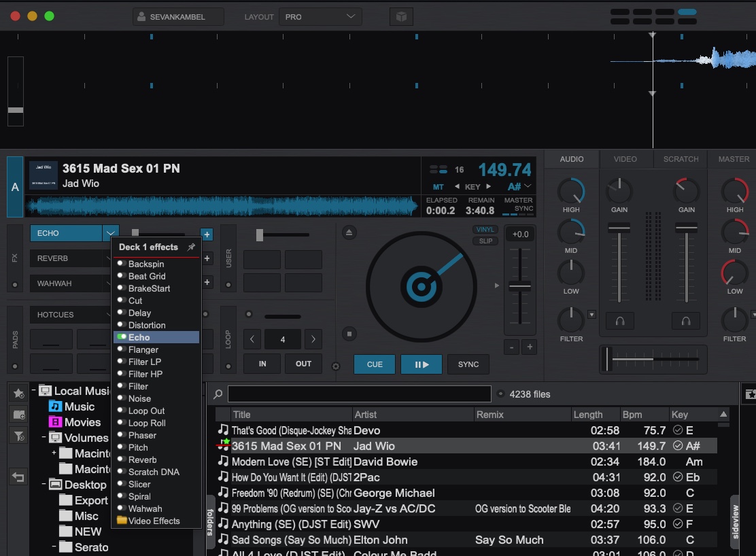Viewport: 756px width, 556px height.
Task: Shift key down with left arrow
Action: click(x=457, y=187)
